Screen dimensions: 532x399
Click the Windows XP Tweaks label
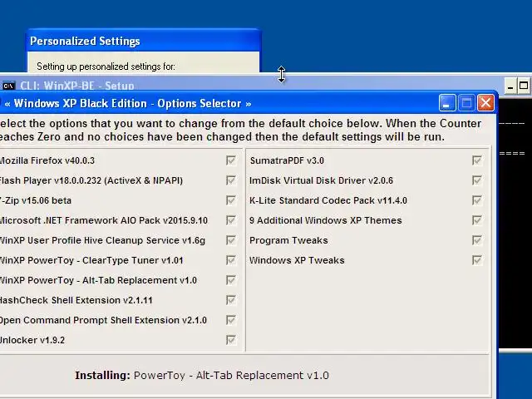[297, 260]
